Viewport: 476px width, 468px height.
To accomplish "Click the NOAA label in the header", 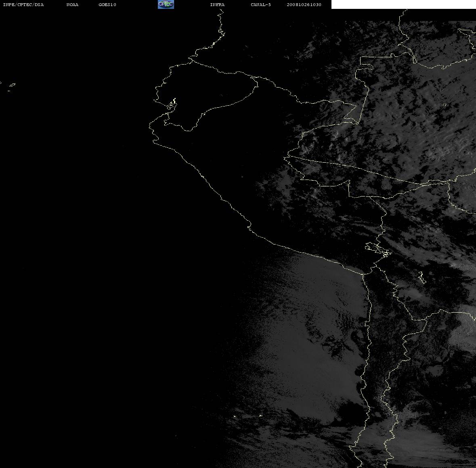I will [x=72, y=4].
